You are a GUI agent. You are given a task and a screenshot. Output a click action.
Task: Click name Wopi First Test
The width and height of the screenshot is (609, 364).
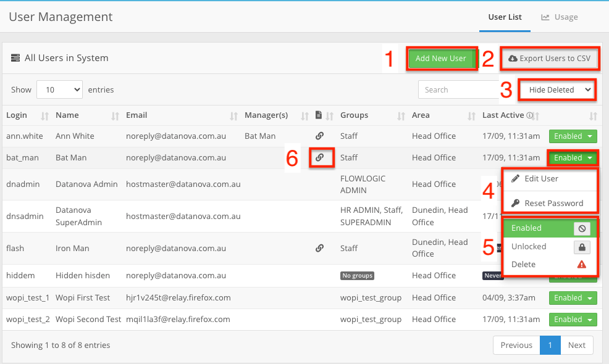(83, 297)
